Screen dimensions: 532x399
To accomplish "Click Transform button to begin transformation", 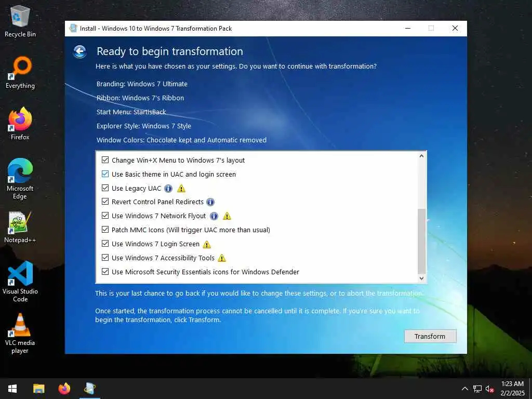I will click(x=430, y=336).
